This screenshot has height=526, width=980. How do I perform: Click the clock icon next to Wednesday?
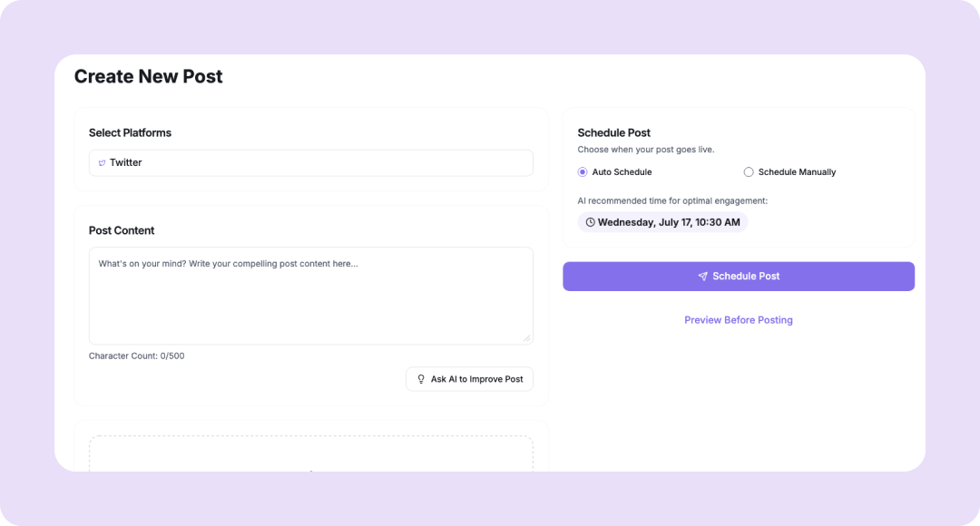point(590,222)
